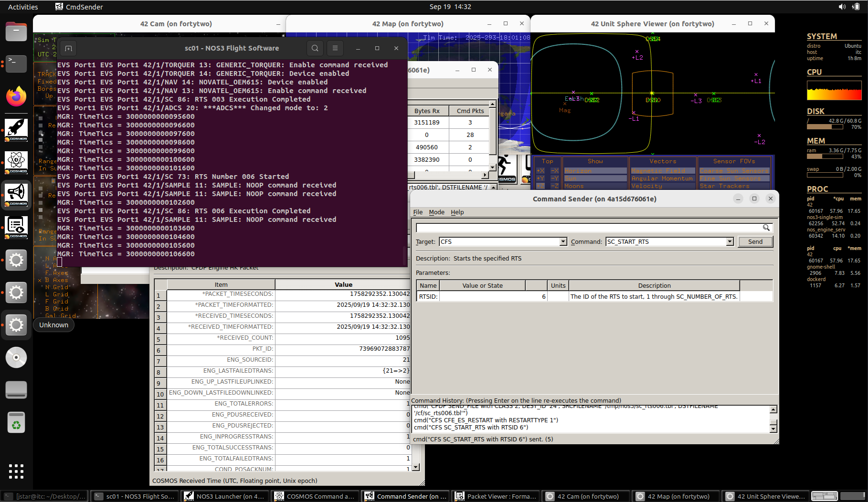Switch to 42 Unit Sphere Viewer taskbar button
The width and height of the screenshot is (868, 502).
coord(765,496)
